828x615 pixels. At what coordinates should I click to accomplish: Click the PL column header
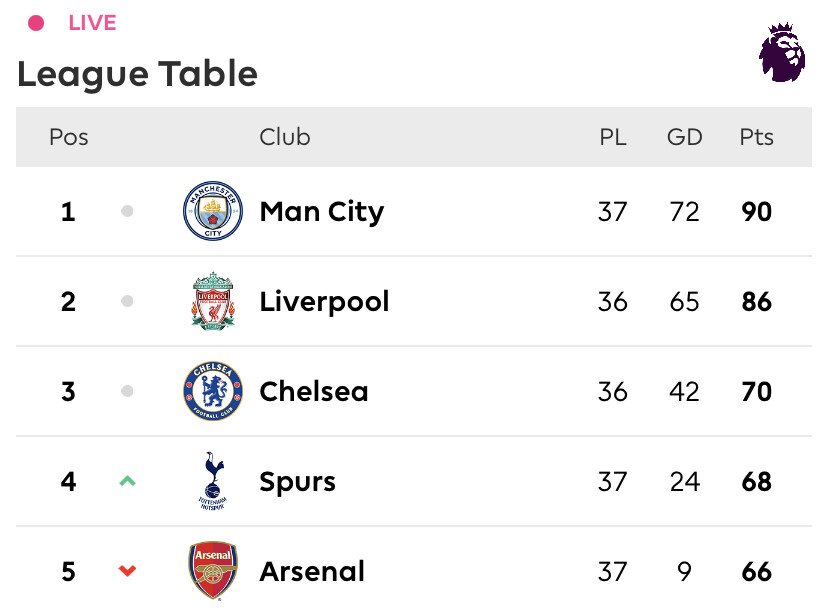pos(613,137)
